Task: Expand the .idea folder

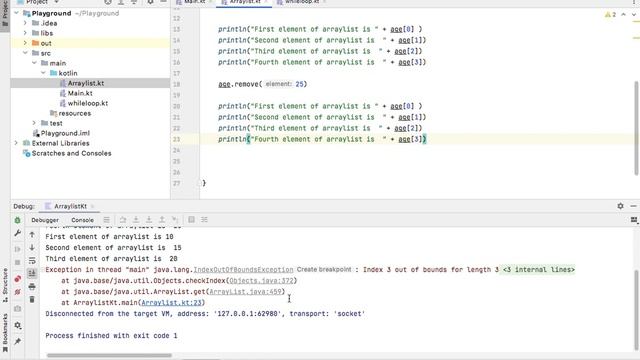Action: click(25, 23)
